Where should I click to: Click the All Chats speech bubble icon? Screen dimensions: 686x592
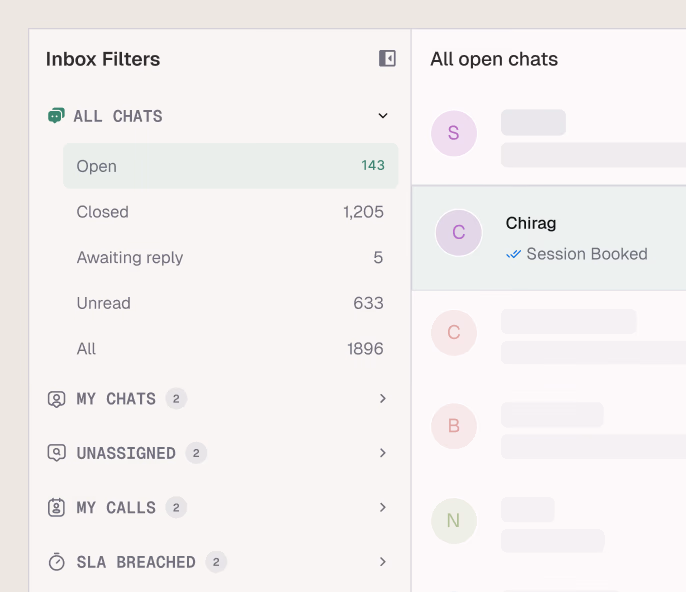56,116
